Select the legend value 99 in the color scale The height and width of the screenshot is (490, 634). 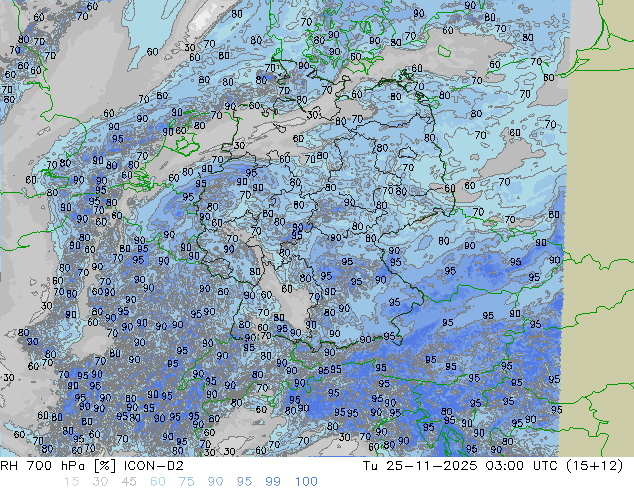click(x=273, y=482)
